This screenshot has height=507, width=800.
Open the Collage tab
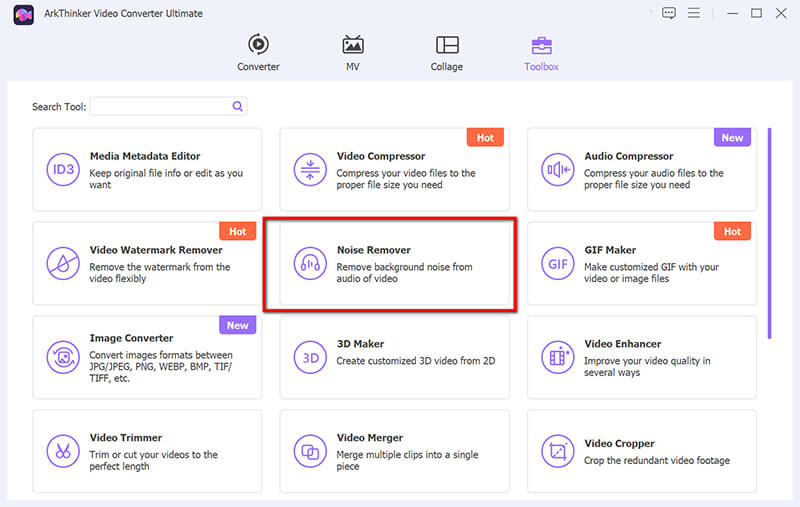[x=447, y=53]
